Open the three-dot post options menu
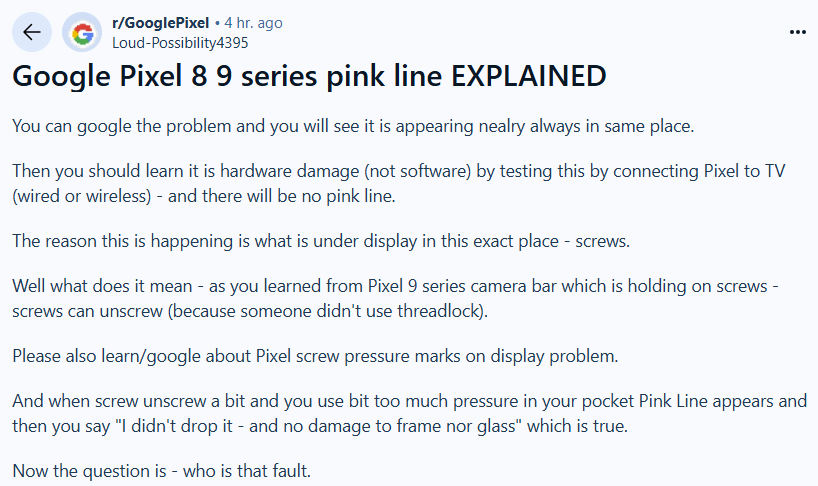Viewport: 818px width, 486px height. [x=798, y=32]
